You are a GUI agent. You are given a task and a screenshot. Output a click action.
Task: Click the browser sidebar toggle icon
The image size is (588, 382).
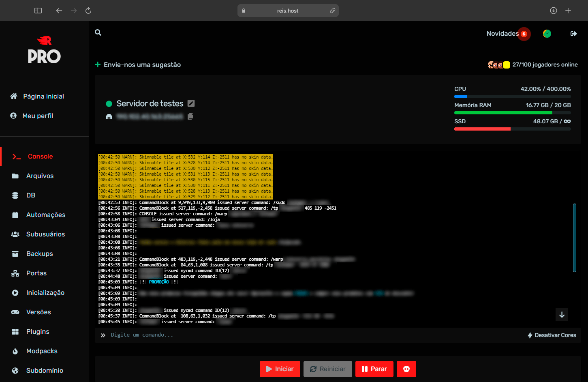tap(38, 11)
